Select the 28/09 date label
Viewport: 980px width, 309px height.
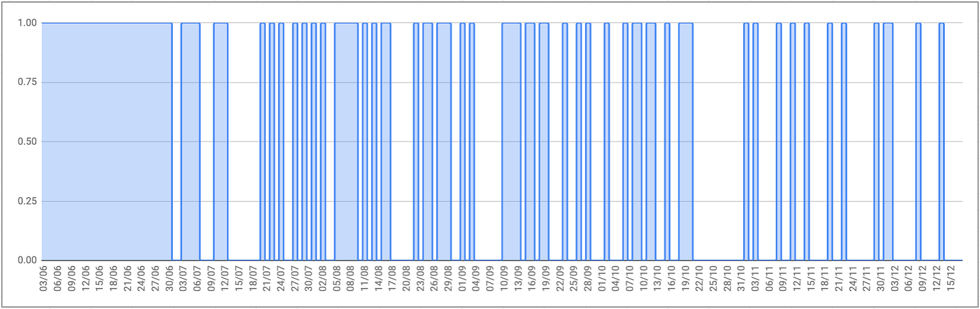click(588, 278)
